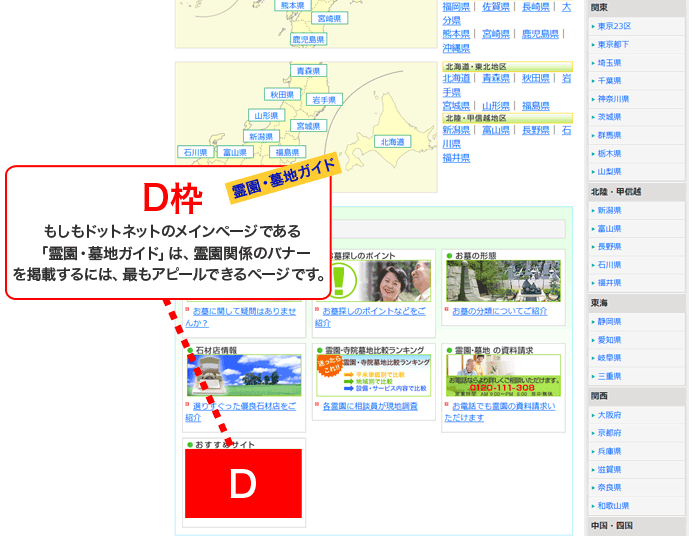The image size is (700, 538).
Task: Select 岩手県 box on the map
Action: coord(324,100)
